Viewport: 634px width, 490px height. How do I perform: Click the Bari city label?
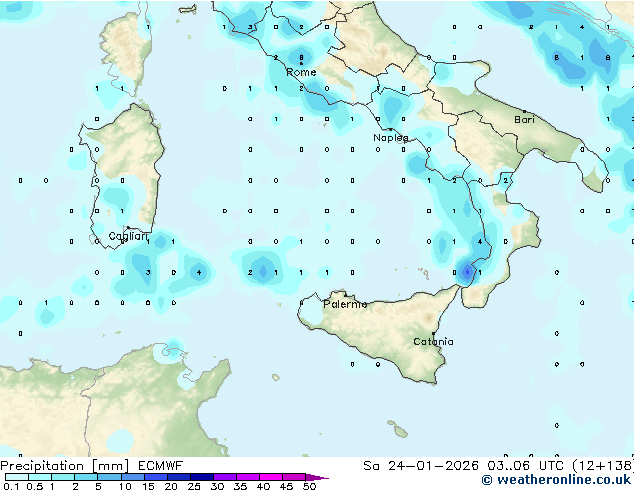point(524,119)
